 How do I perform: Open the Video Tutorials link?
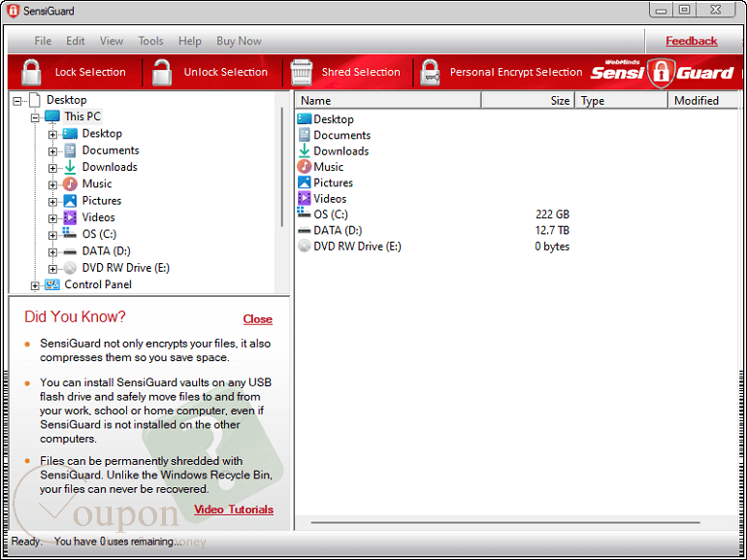pyautogui.click(x=234, y=510)
